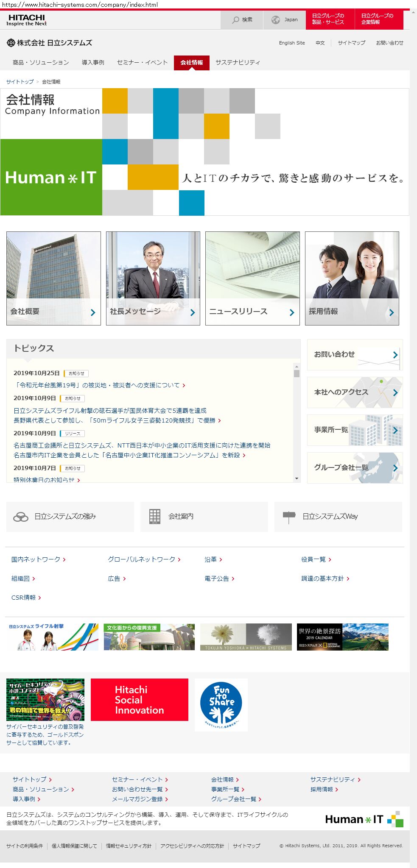
Task: Click the building grid icon for 会社案内
Action: click(155, 517)
